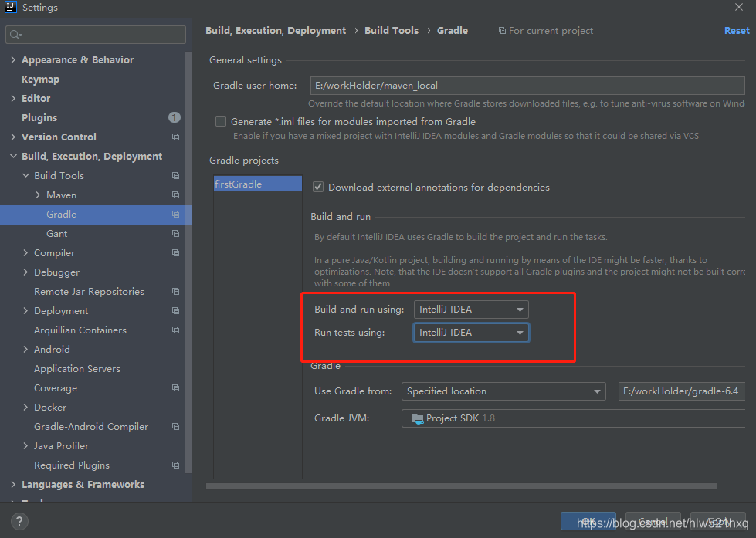Open the Run tests using dropdown
This screenshot has height=538, width=756.
(x=471, y=333)
